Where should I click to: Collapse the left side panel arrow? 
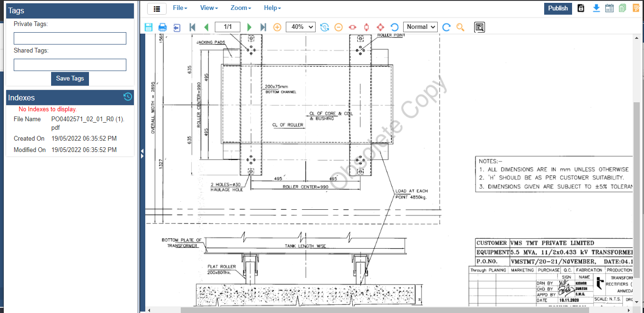[142, 153]
